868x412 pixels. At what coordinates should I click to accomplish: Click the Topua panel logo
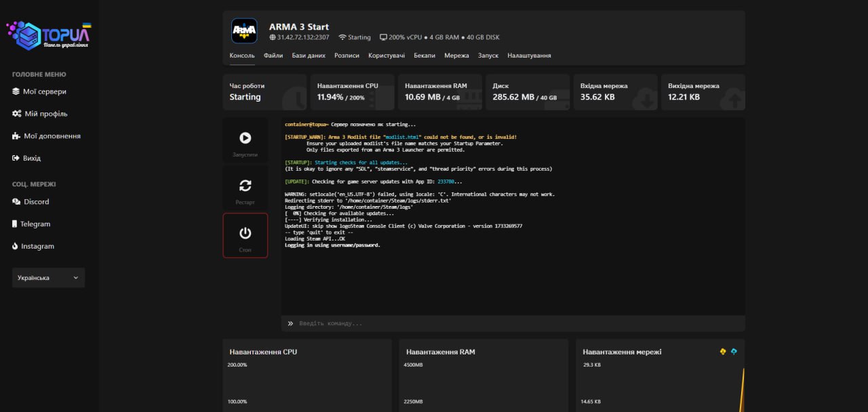pyautogui.click(x=48, y=36)
